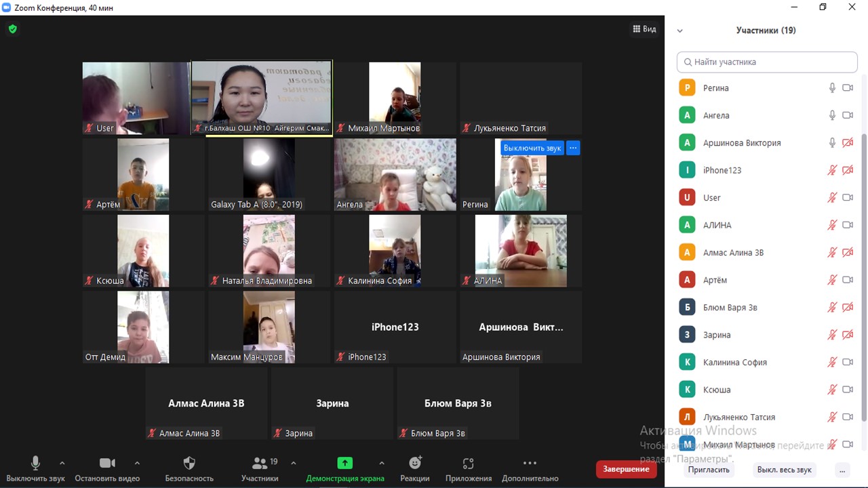This screenshot has height=488, width=868.
Task: Expand audio options arrow next to microphone
Action: (62, 464)
